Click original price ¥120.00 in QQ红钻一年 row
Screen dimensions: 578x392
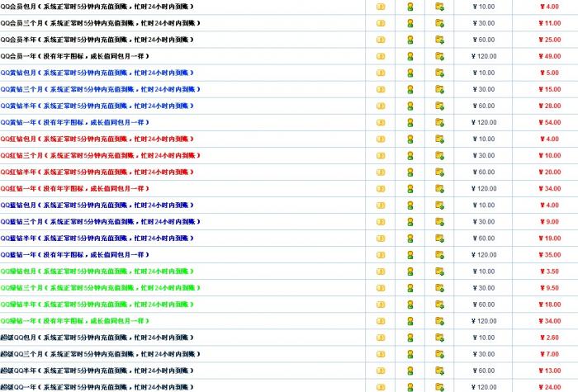coord(484,189)
